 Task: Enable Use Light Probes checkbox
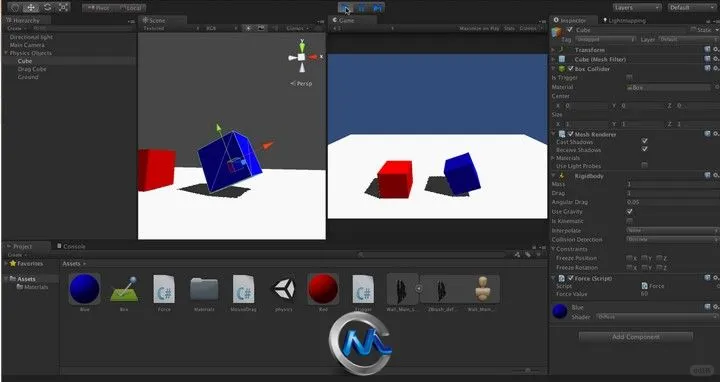(645, 165)
